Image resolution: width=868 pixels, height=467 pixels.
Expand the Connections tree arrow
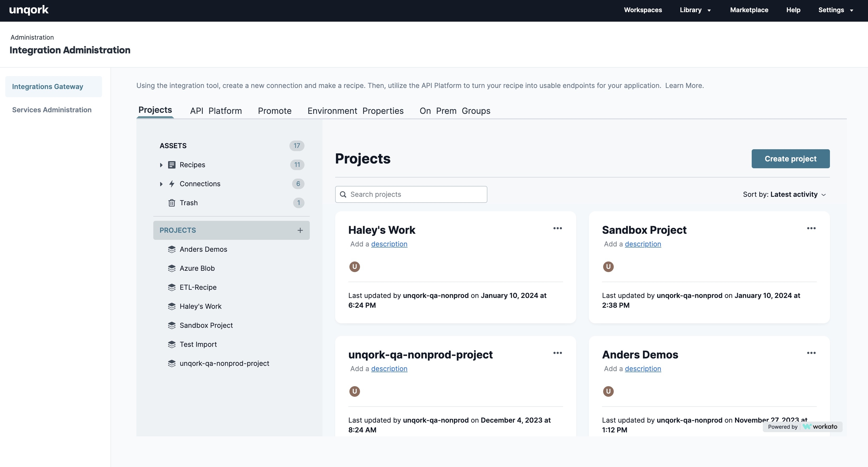[161, 184]
